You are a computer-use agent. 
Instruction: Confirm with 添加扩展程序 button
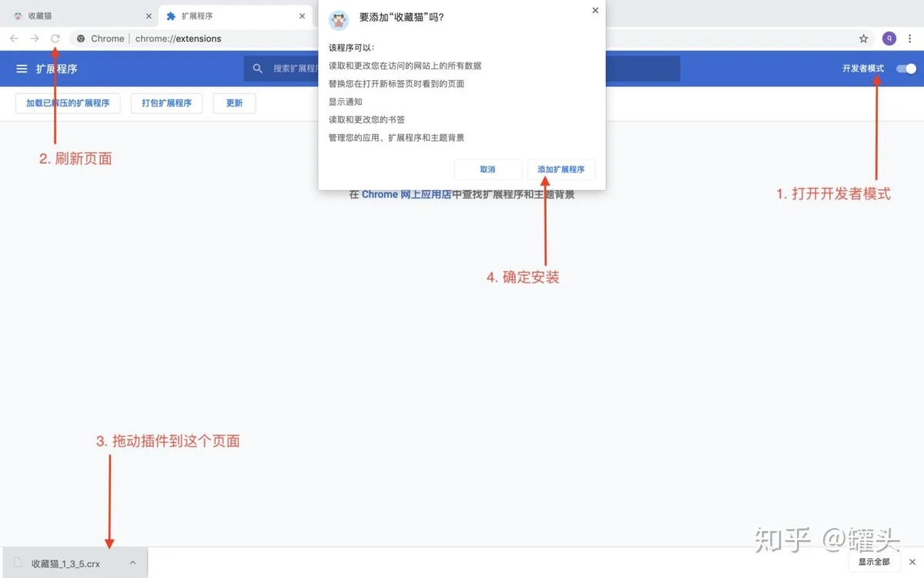561,170
